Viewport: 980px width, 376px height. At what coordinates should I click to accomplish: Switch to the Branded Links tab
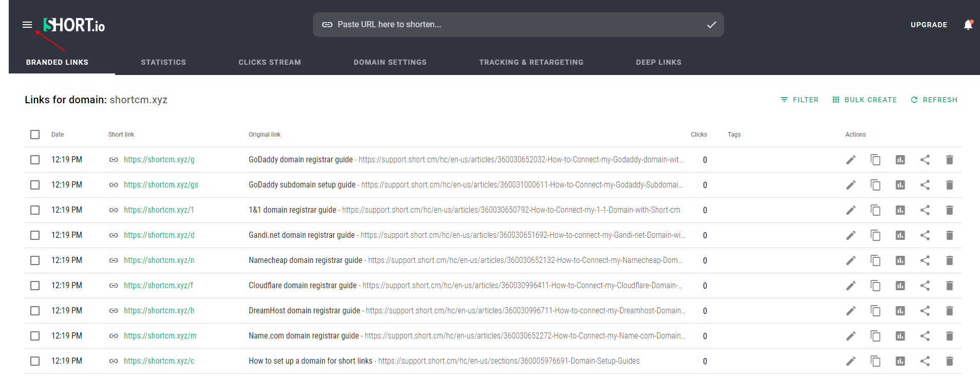pos(57,62)
